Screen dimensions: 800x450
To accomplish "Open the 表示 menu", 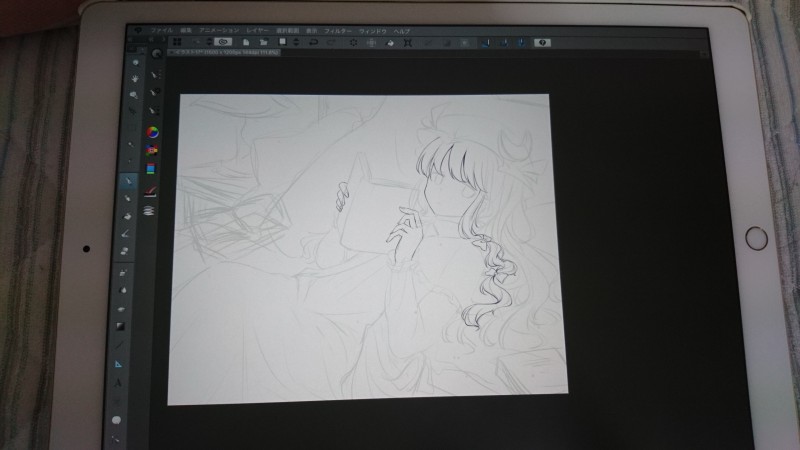I will point(311,31).
